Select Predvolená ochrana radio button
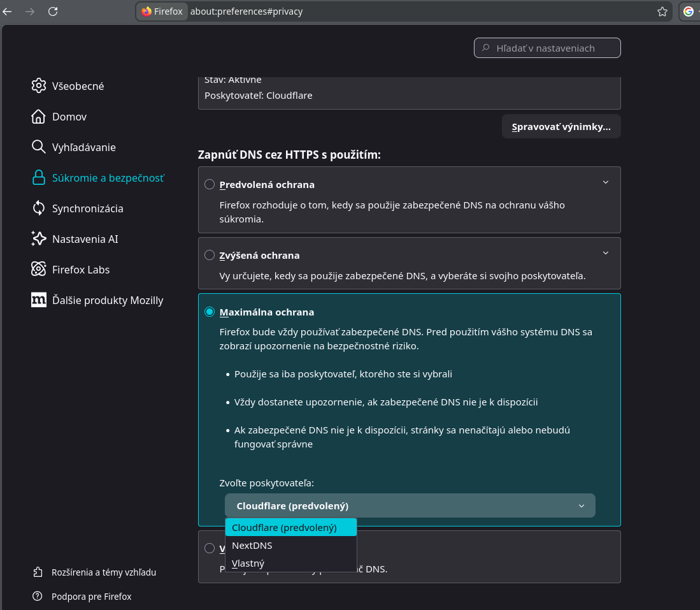This screenshot has width=700, height=610. coord(210,185)
